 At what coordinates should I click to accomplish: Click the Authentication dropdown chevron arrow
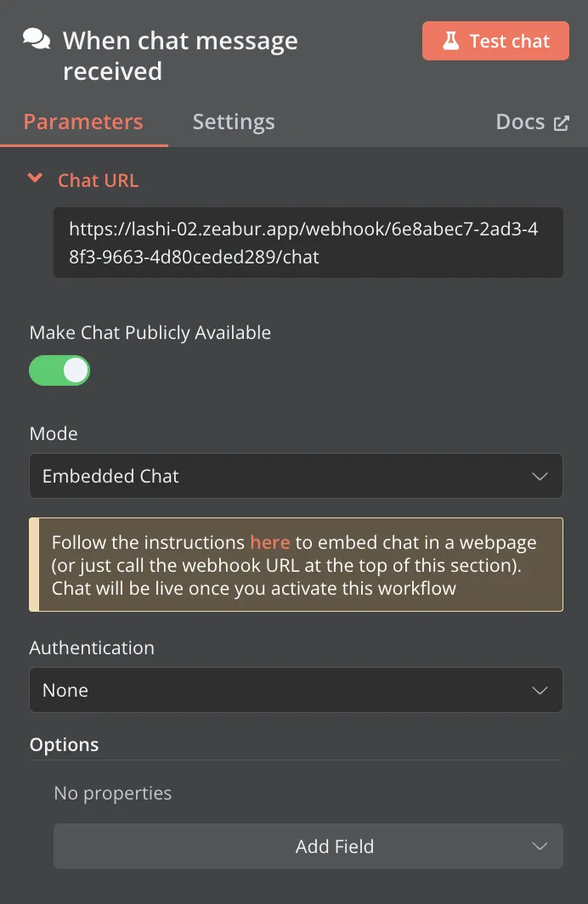click(x=540, y=690)
